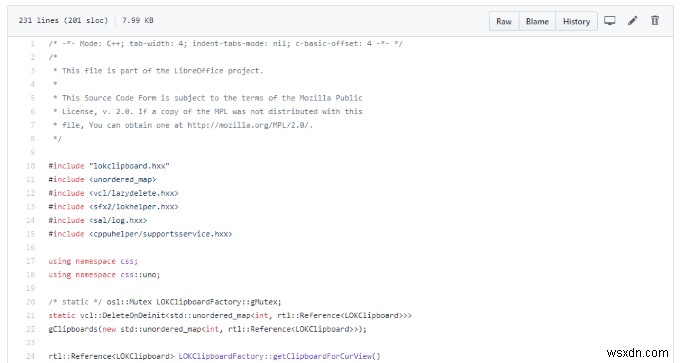
Task: View the Raw file contents
Action: (503, 21)
